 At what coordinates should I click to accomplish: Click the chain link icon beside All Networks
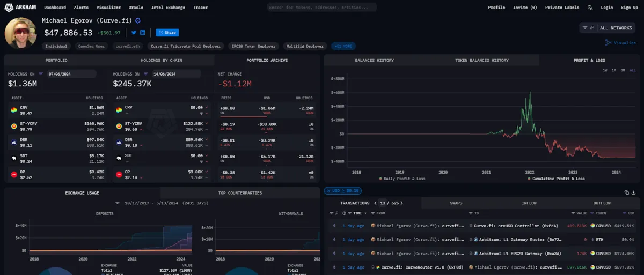pos(592,28)
